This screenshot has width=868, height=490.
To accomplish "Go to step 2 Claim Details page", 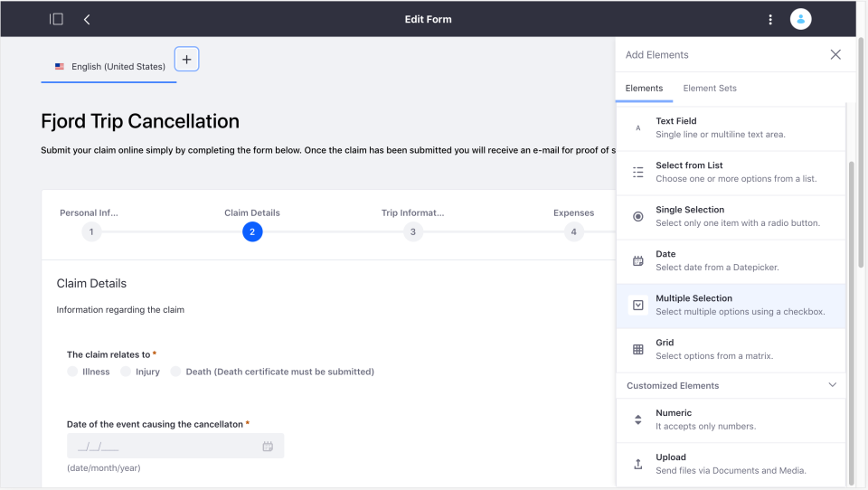I will tap(252, 232).
